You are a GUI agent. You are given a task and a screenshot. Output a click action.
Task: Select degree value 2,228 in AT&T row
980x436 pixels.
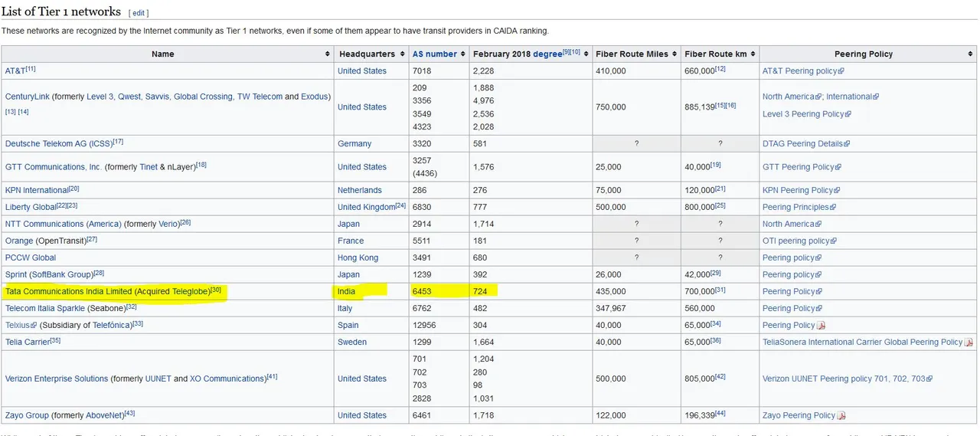tap(484, 71)
